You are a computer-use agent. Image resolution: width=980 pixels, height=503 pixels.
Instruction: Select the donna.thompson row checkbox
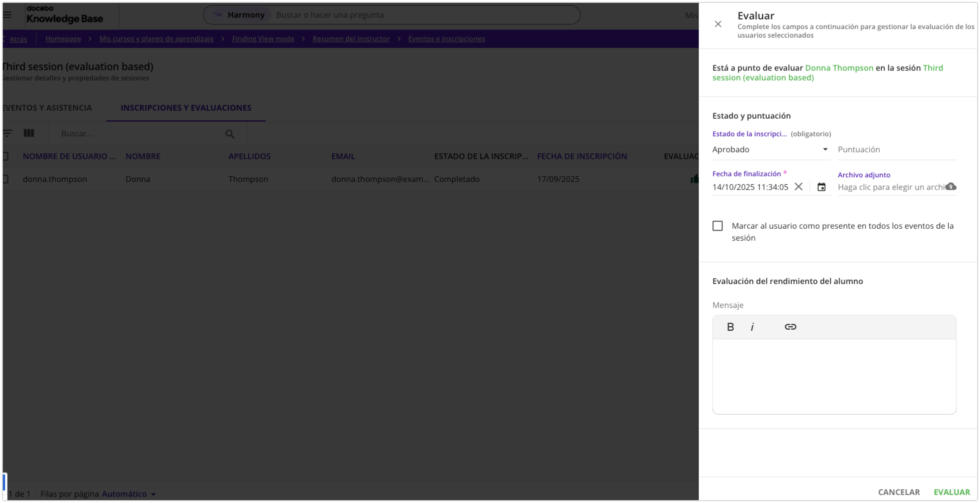5,179
